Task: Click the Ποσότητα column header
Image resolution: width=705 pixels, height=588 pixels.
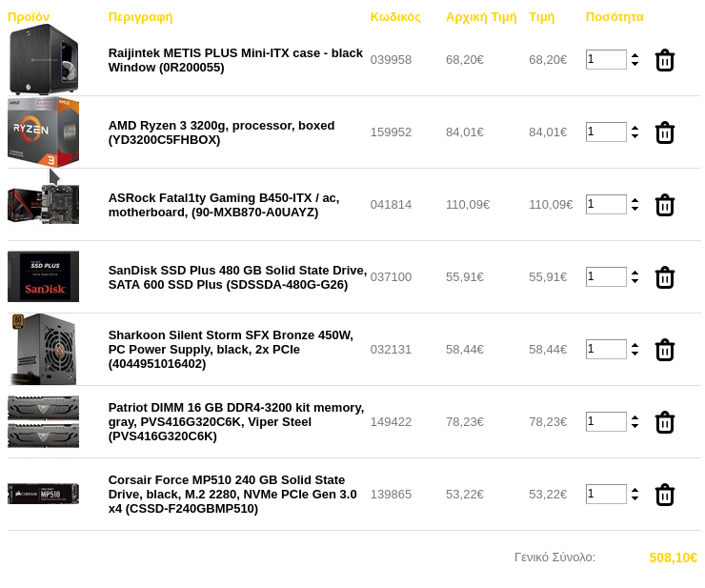Action: click(x=614, y=17)
